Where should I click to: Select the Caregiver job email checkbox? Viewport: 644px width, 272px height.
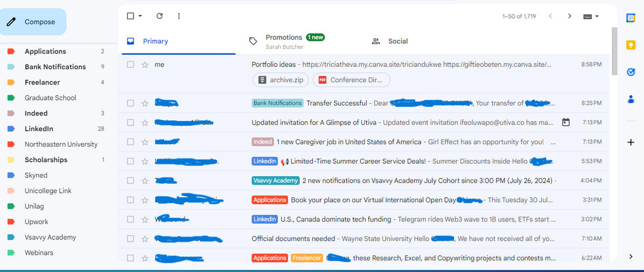[130, 141]
